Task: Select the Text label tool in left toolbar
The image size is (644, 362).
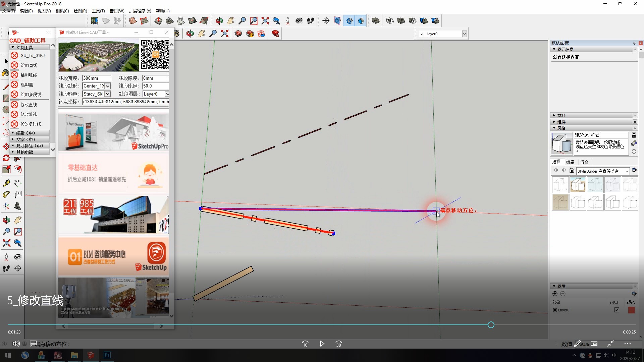Action: 18,194
